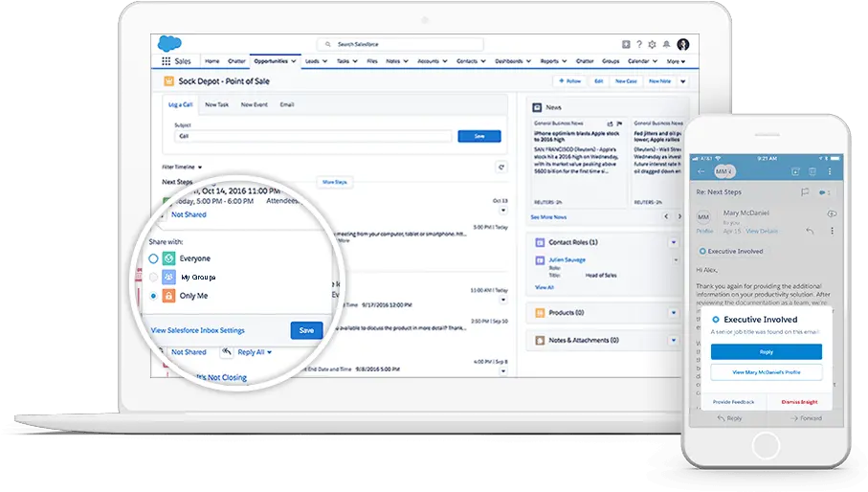The image size is (868, 492).
Task: Click the archive icon in phone header
Action: (x=795, y=171)
